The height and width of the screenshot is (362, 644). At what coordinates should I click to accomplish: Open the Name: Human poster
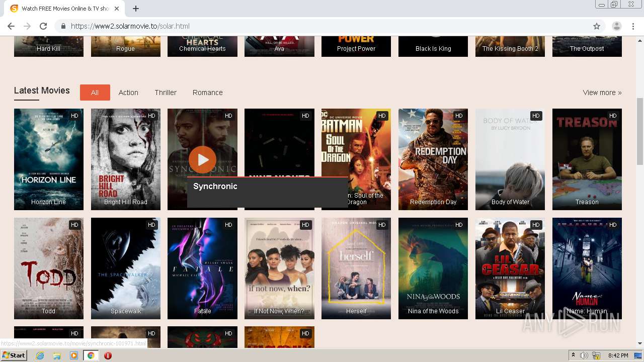point(587,268)
